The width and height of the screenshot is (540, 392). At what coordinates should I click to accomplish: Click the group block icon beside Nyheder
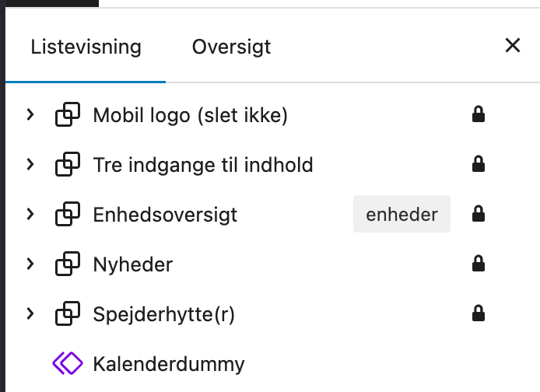(x=68, y=264)
